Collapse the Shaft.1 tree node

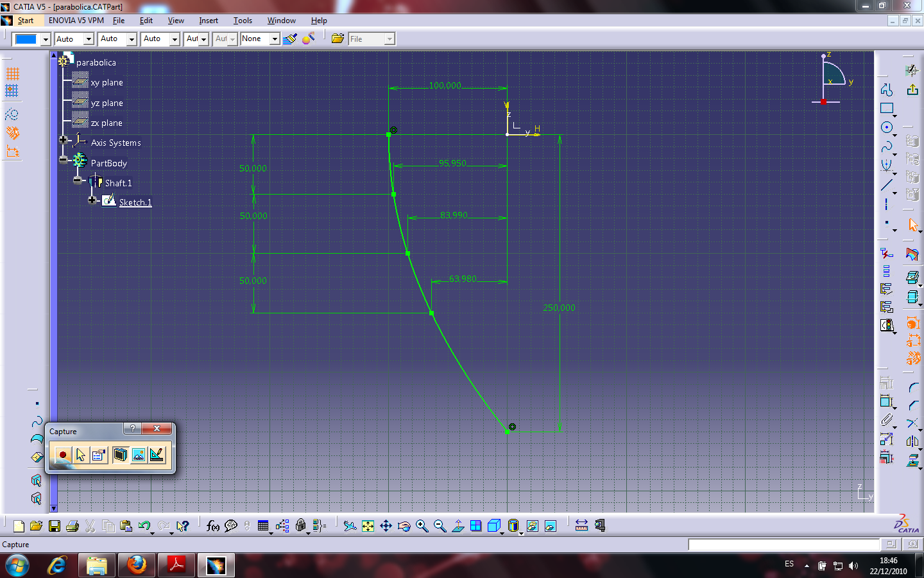point(78,180)
